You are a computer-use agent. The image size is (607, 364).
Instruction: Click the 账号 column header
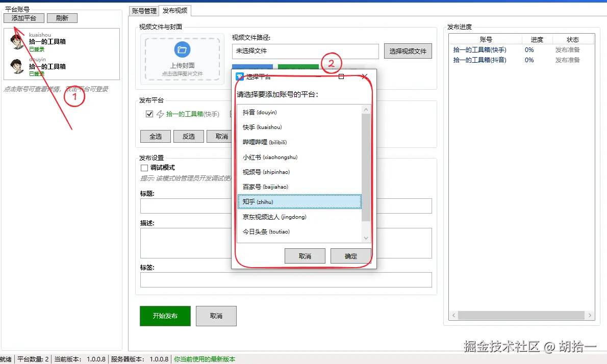pos(486,39)
